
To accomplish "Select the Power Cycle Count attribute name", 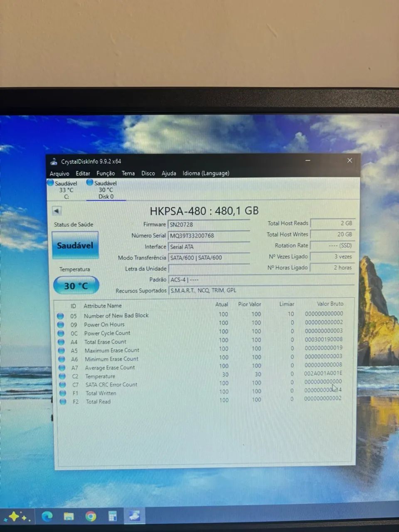I will [x=107, y=333].
